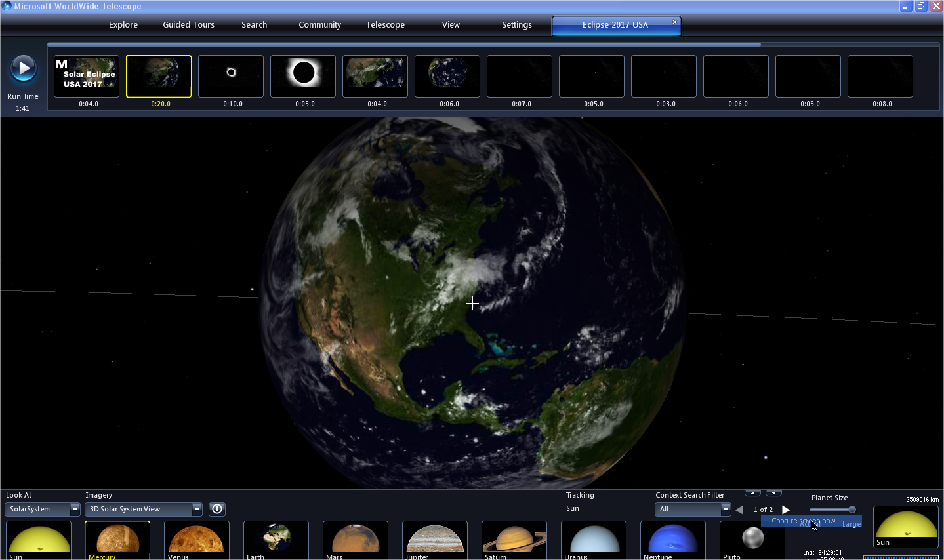This screenshot has width=944, height=560.
Task: Click the down arrow above the context pager
Action: [773, 492]
